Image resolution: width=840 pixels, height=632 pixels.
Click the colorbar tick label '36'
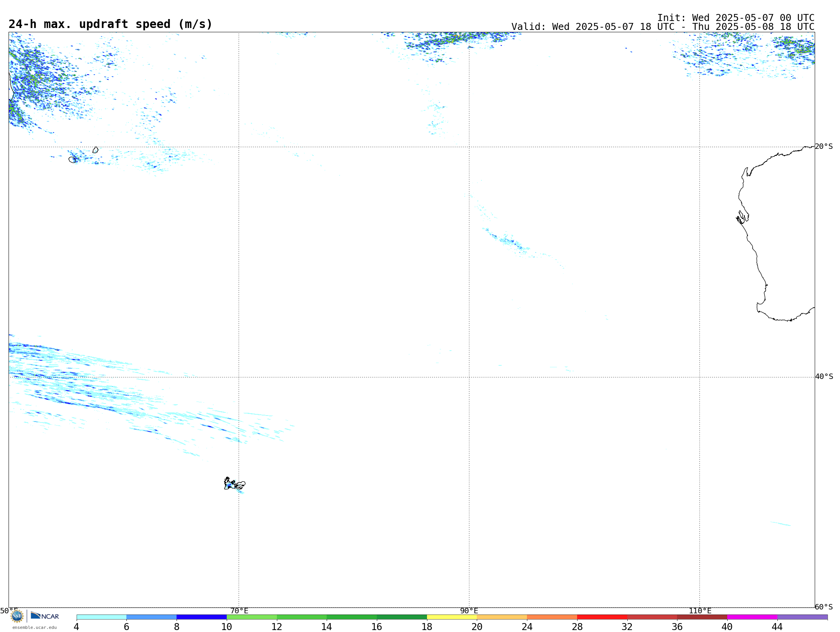677,627
